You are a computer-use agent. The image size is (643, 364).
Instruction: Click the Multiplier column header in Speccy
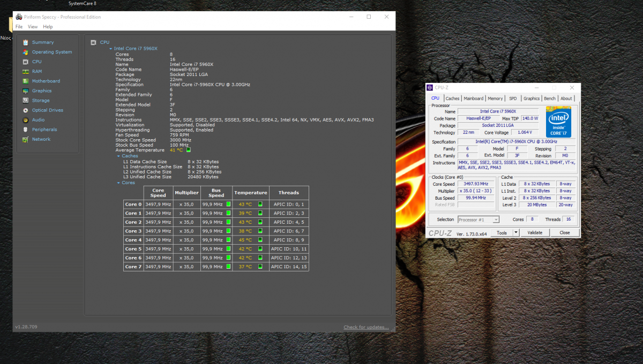(x=186, y=193)
